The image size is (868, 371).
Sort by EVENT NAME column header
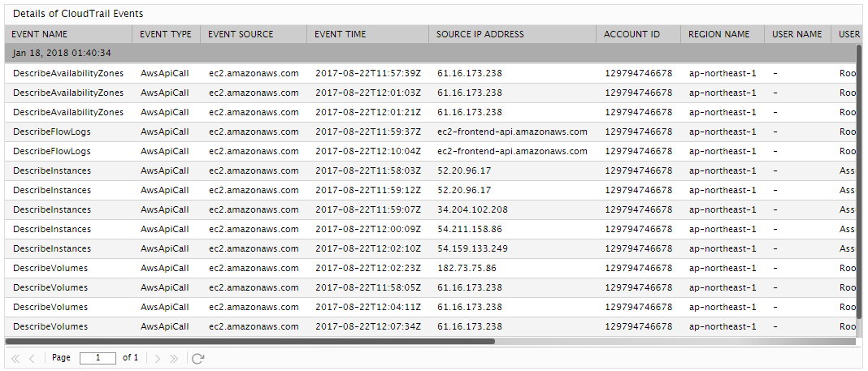tap(68, 34)
